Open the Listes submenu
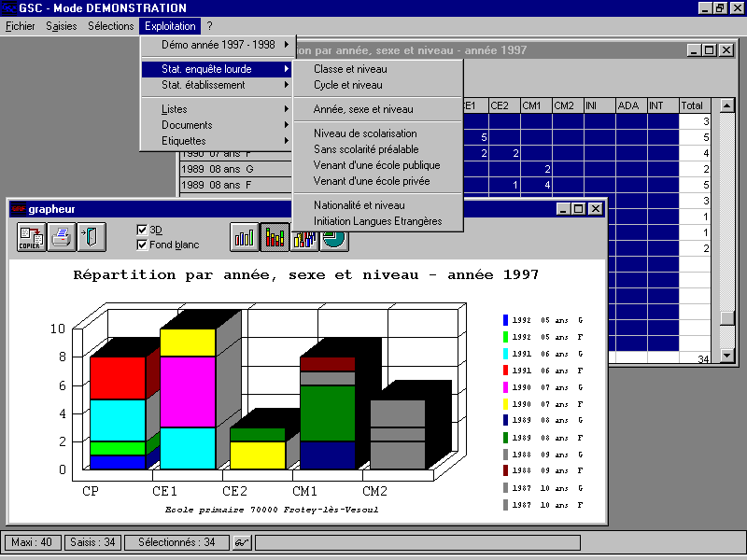This screenshot has width=747, height=560. point(175,109)
